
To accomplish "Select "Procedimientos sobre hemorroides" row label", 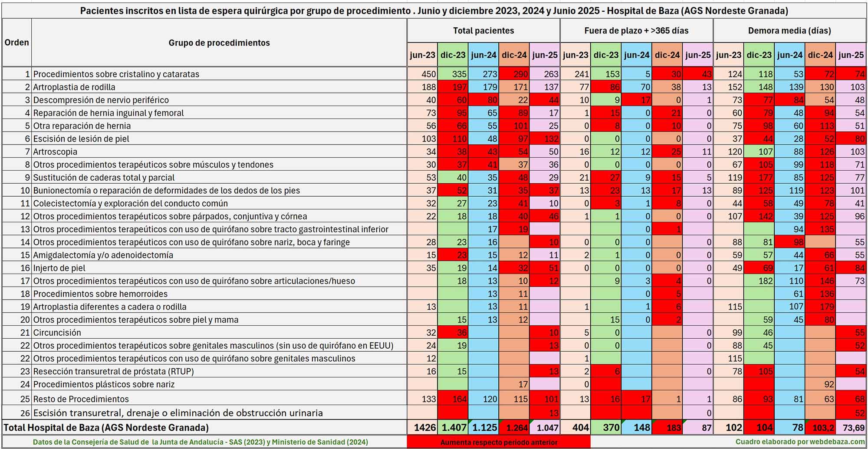I will [x=100, y=294].
